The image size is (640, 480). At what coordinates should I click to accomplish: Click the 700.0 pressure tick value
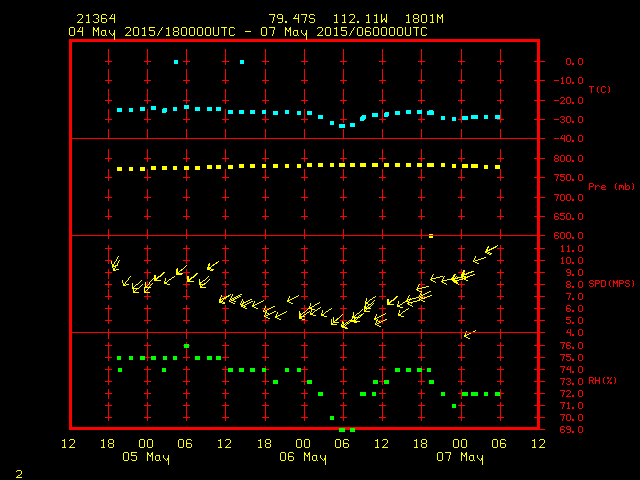point(569,198)
